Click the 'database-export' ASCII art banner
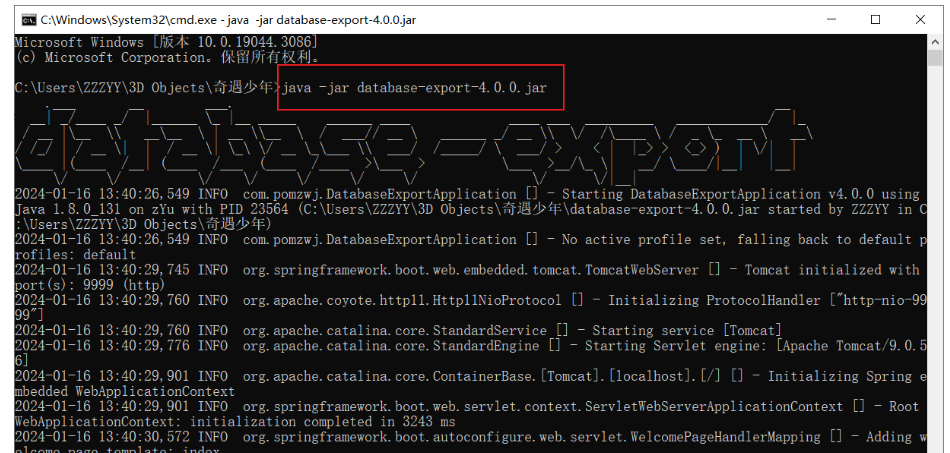Viewport: 950px width, 453px height. tap(415, 145)
